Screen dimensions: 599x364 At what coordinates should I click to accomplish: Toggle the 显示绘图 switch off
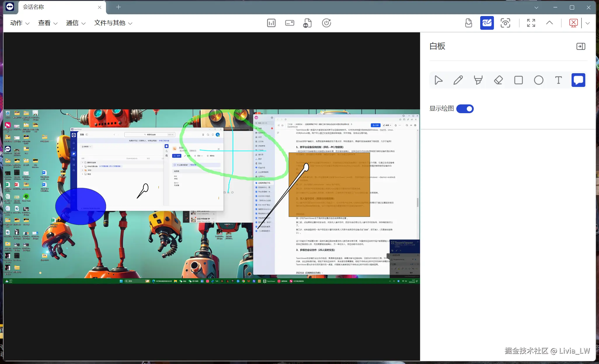pyautogui.click(x=465, y=109)
